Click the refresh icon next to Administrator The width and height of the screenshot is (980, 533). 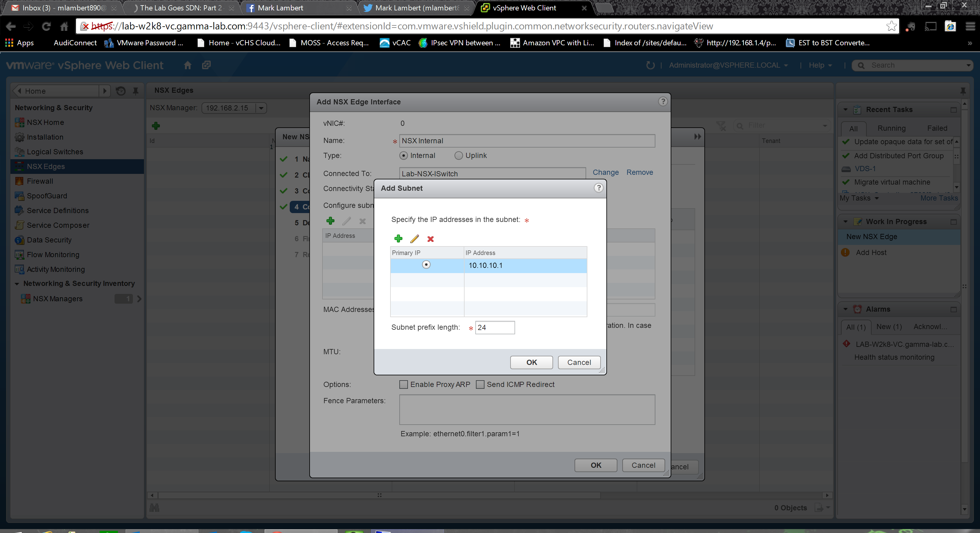coord(650,65)
